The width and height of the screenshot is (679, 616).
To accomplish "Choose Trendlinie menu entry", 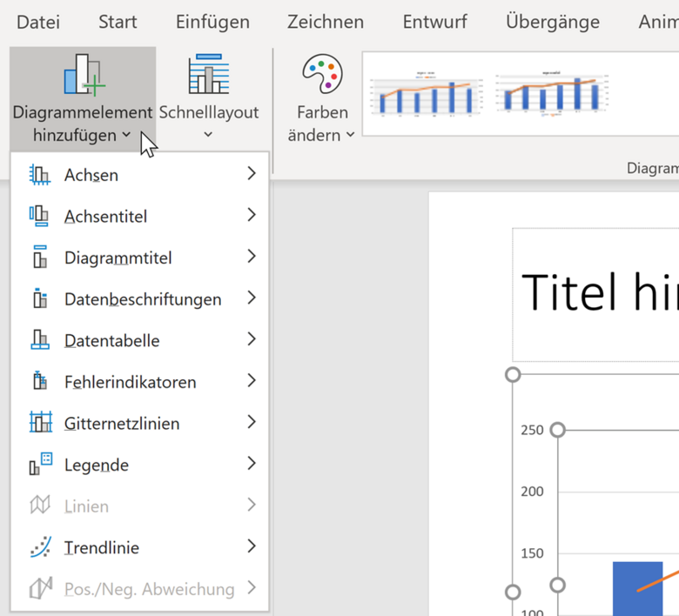I will coord(139,547).
